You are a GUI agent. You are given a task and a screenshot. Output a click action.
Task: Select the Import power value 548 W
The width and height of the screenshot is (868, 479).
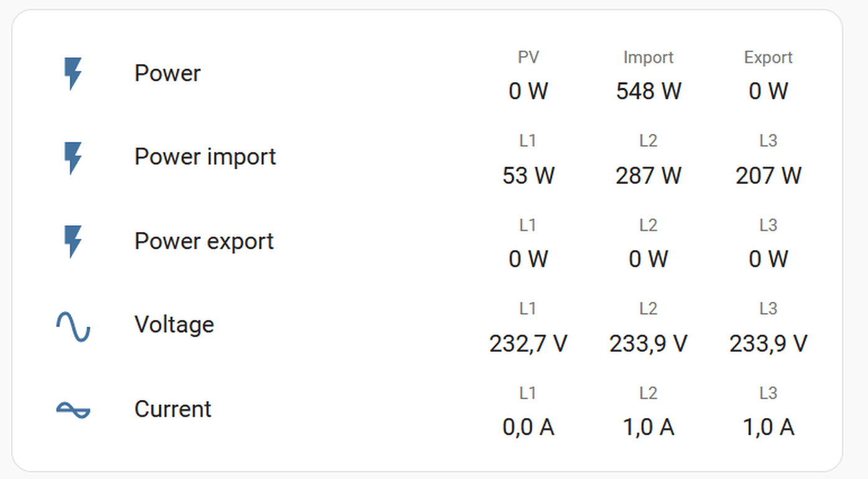click(x=648, y=91)
